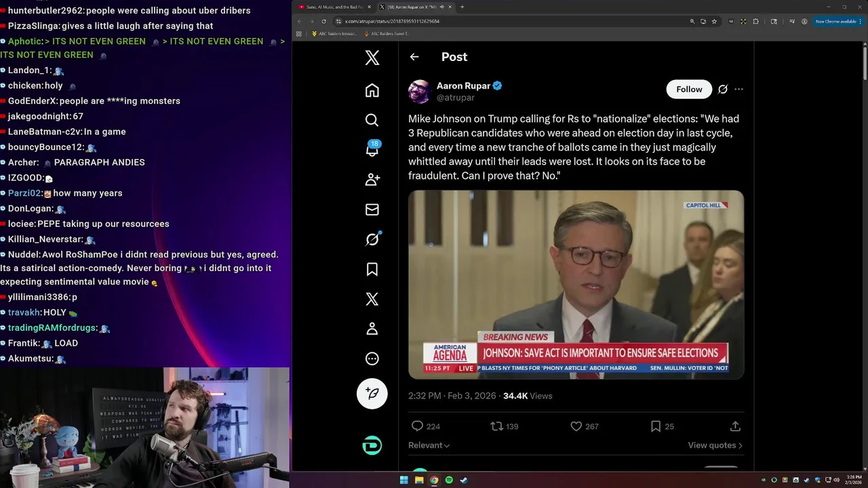This screenshot has height=488, width=868.
Task: Open the taskbar clock showing 3:28 PM
Action: 853,480
